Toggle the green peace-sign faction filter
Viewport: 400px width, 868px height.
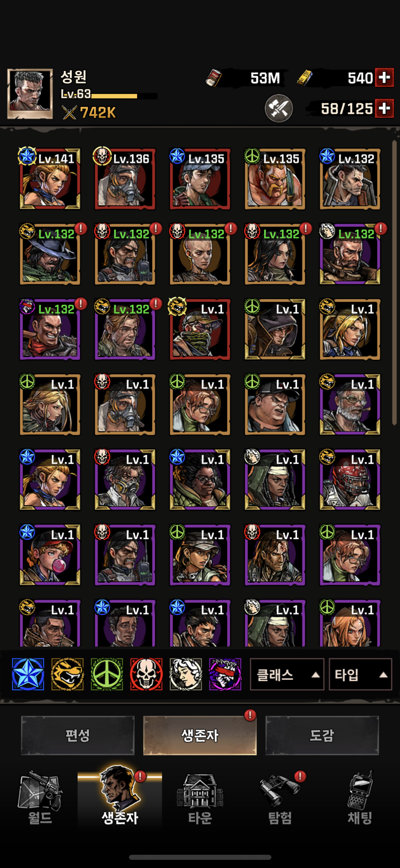(x=107, y=674)
